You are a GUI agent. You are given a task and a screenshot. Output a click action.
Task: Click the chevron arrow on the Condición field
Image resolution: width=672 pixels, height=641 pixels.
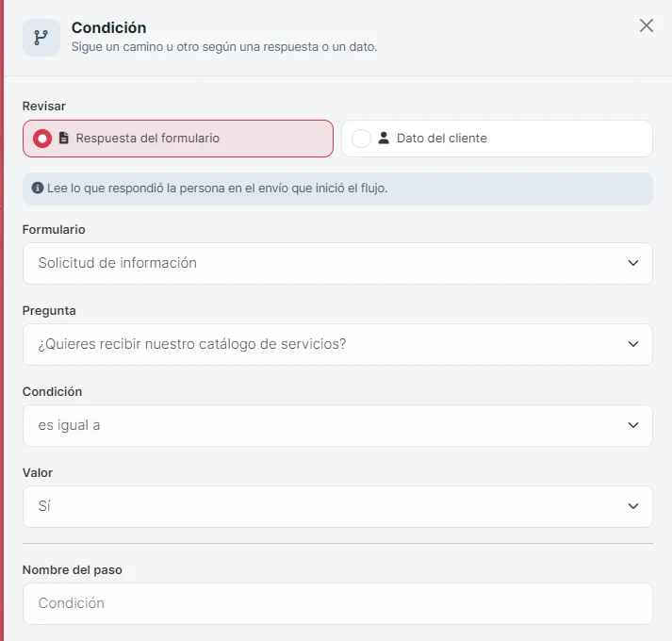633,425
